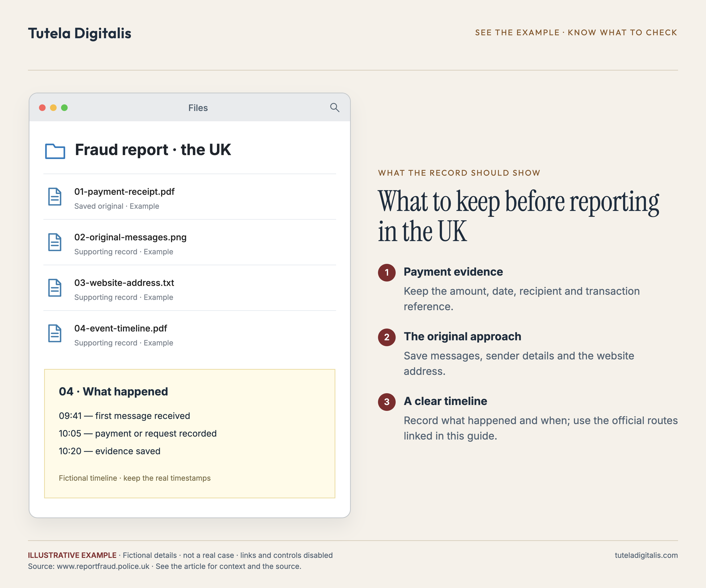
Task: Click the blue folder icon beside Fraud report
Action: (x=55, y=151)
